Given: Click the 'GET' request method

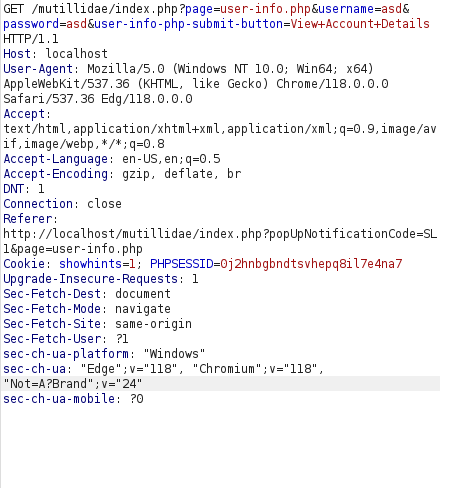Looking at the screenshot, I should click(14, 9).
